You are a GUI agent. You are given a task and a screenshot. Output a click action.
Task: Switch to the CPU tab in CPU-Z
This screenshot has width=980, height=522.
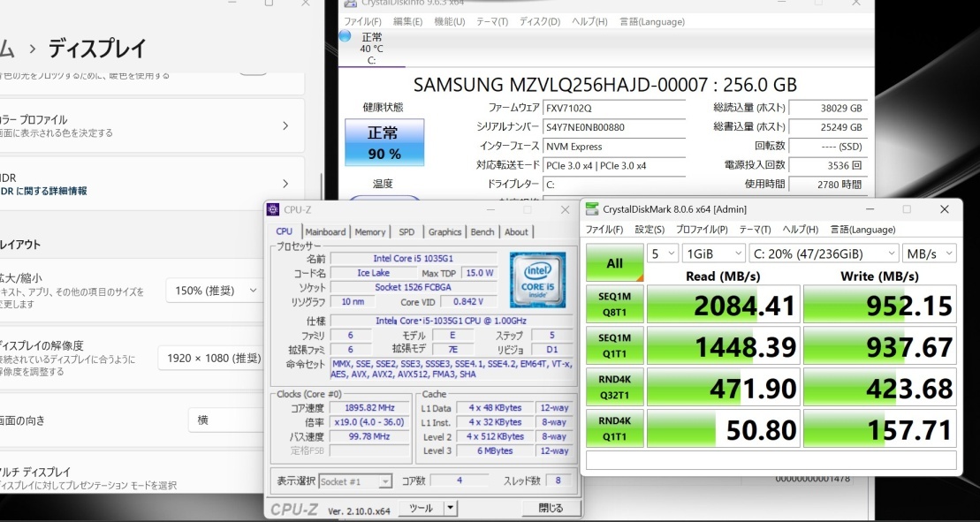pos(285,231)
